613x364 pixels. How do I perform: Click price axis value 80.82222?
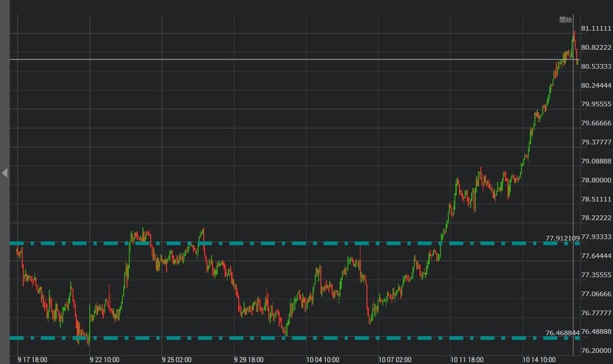click(596, 47)
